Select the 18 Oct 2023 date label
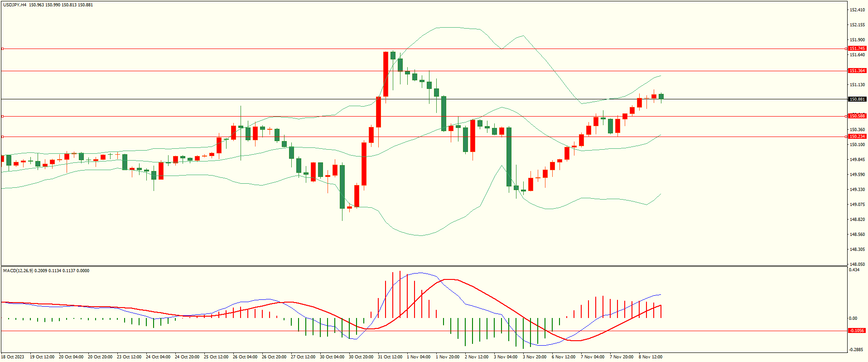 [13, 357]
